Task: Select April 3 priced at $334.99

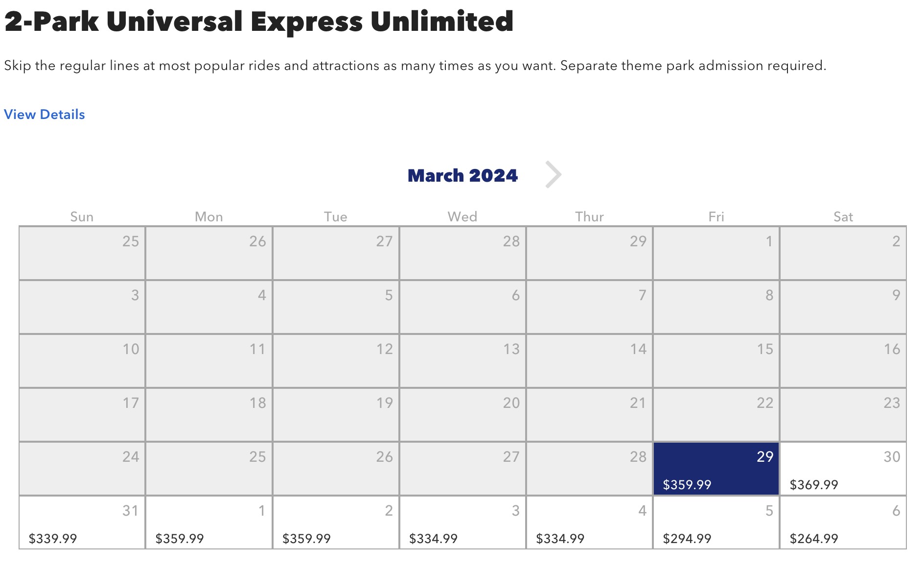Action: 462,522
